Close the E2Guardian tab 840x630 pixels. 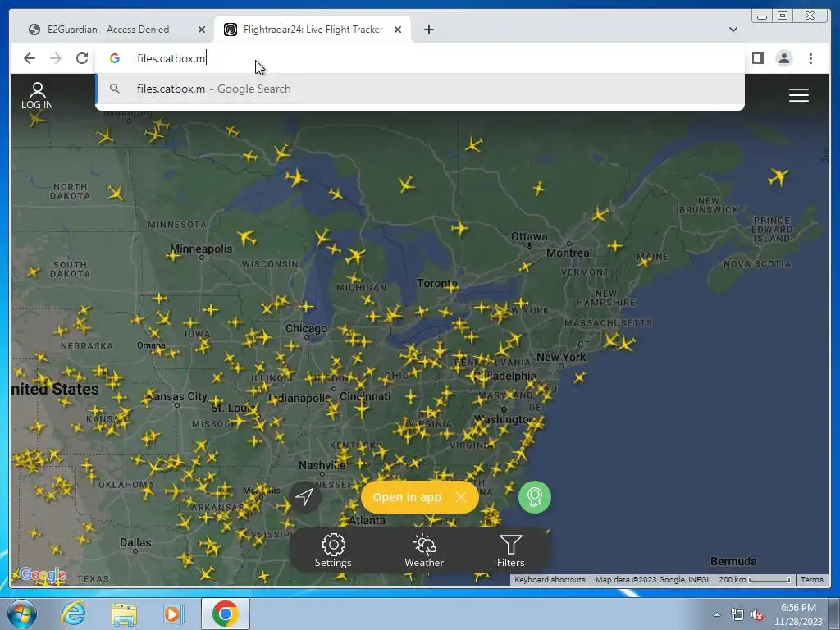pyautogui.click(x=202, y=30)
